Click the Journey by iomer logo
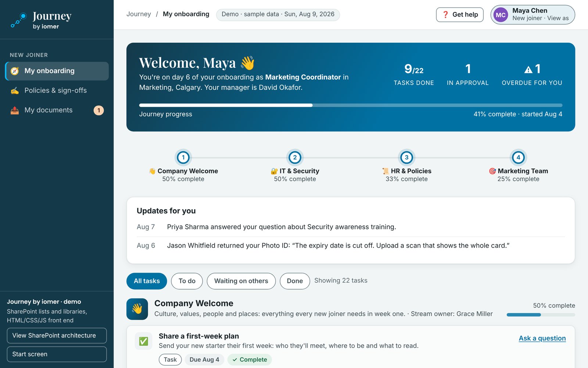 41,20
